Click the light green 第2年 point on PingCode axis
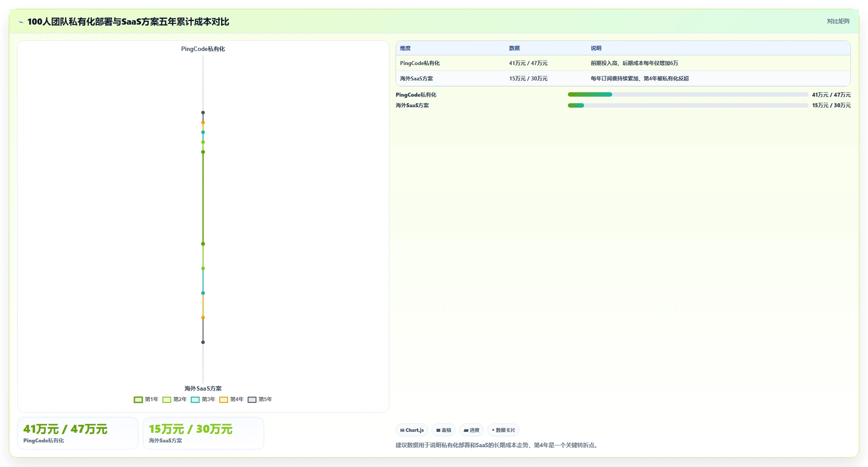The image size is (868, 467). [x=203, y=142]
